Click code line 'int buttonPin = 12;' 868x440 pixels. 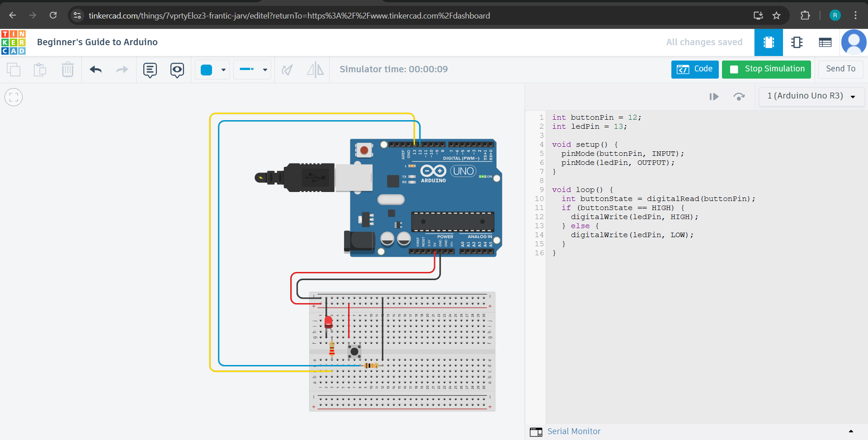pos(596,117)
